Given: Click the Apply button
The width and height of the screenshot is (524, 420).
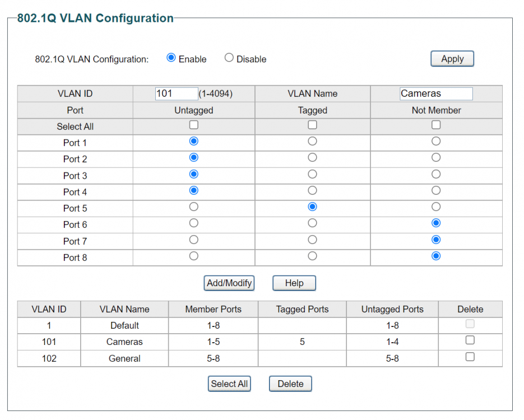Looking at the screenshot, I should [452, 59].
